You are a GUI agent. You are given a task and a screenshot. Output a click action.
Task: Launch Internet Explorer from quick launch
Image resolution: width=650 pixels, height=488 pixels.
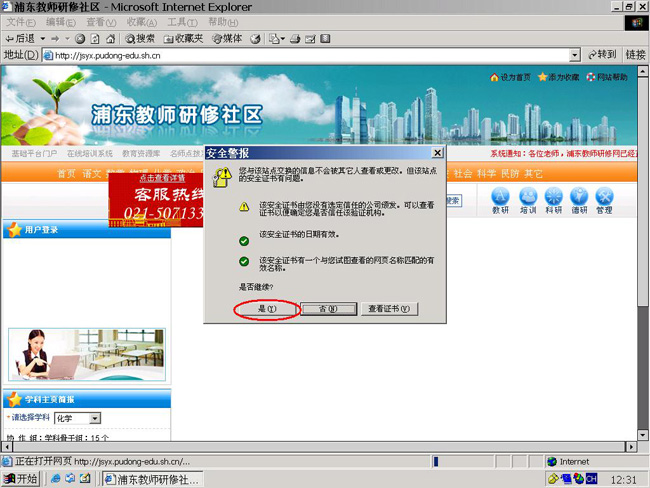56,479
